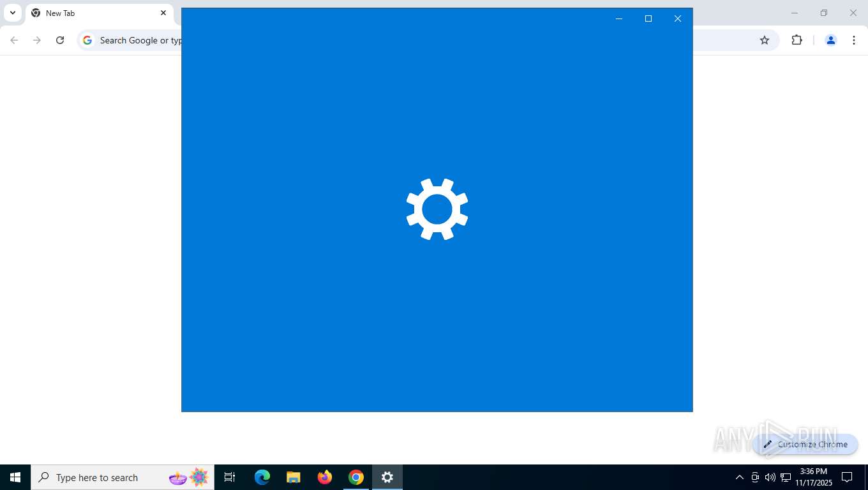Open the notification center icon

[x=847, y=477]
